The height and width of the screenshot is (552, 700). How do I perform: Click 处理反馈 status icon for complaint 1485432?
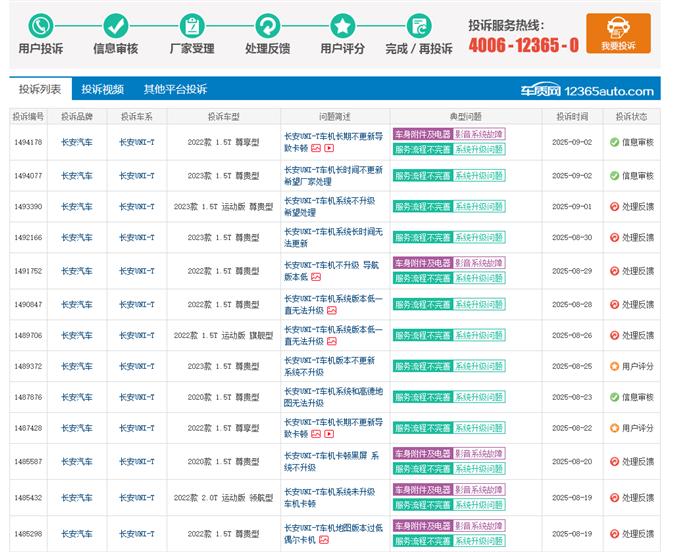pyautogui.click(x=614, y=498)
